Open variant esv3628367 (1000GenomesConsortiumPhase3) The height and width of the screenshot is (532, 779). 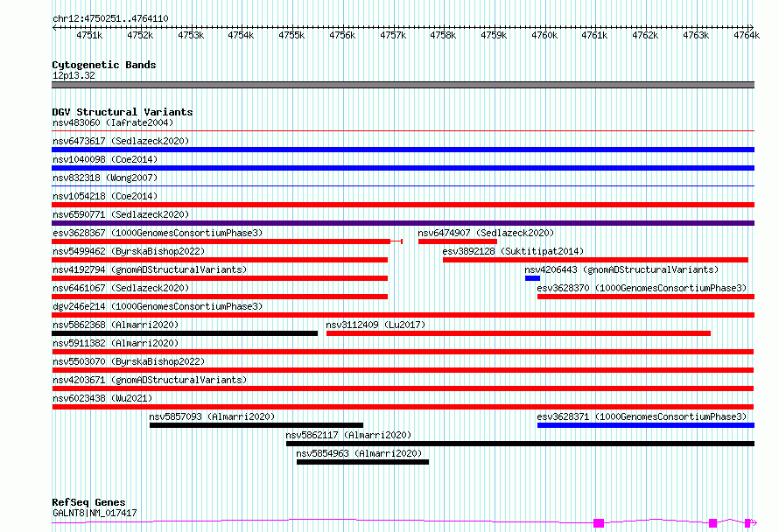[x=158, y=233]
